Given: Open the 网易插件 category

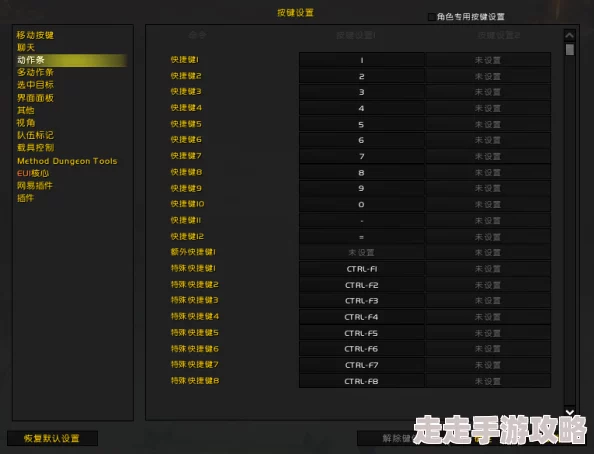Looking at the screenshot, I should (x=35, y=186).
